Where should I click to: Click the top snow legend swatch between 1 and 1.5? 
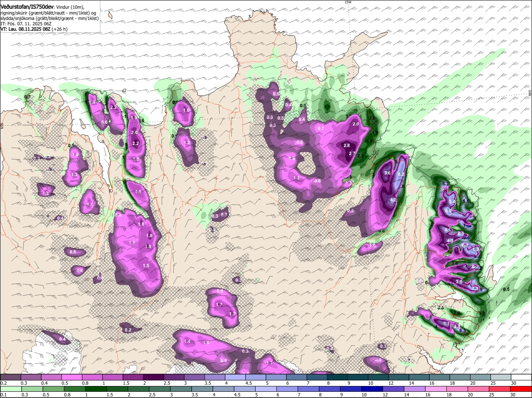113,377
